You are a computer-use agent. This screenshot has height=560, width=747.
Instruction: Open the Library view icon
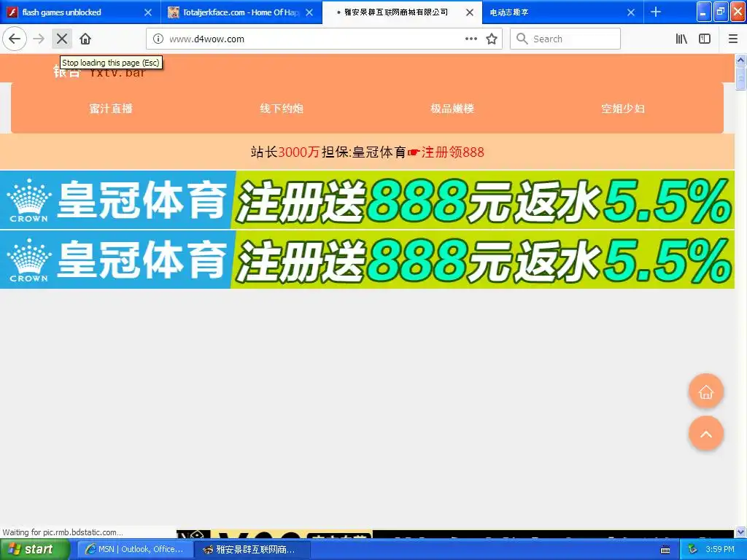coord(681,39)
